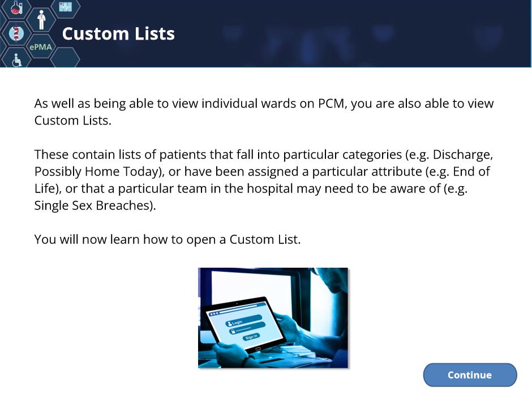Click the password field on tablet picture
532x399 pixels.
[x=248, y=328]
